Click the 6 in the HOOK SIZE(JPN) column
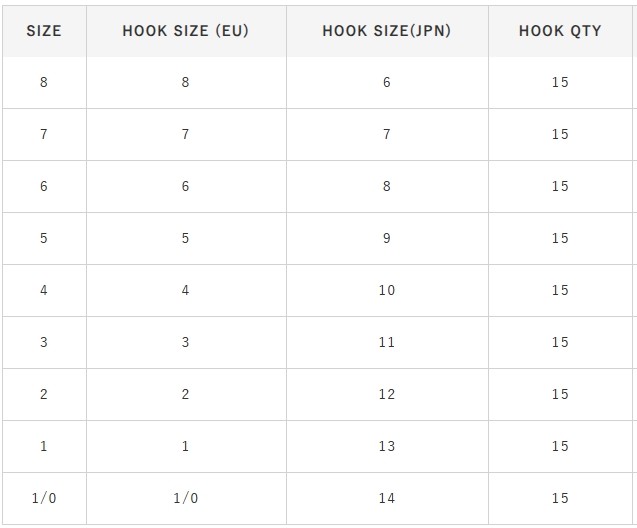This screenshot has width=637, height=528. [387, 82]
